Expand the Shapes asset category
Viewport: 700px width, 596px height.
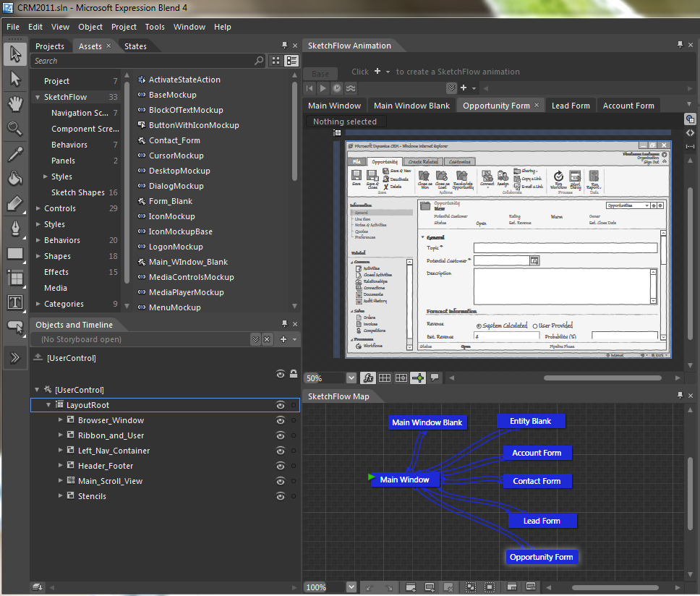[x=38, y=256]
